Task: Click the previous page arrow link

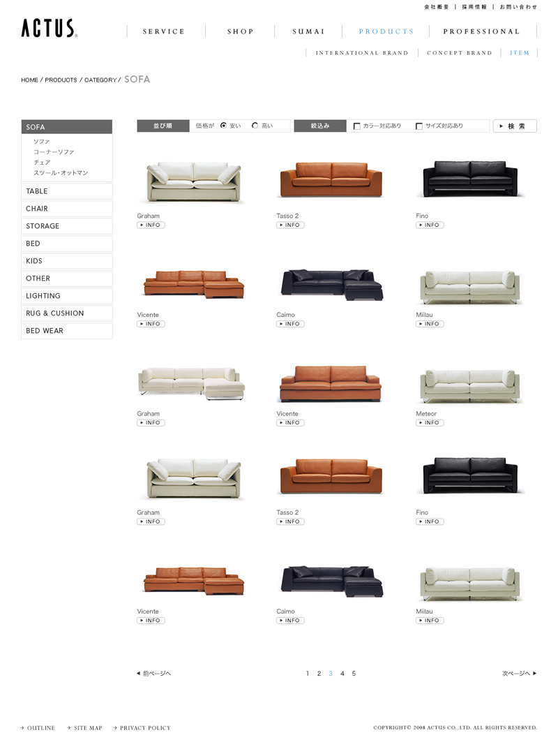Action: tap(153, 674)
